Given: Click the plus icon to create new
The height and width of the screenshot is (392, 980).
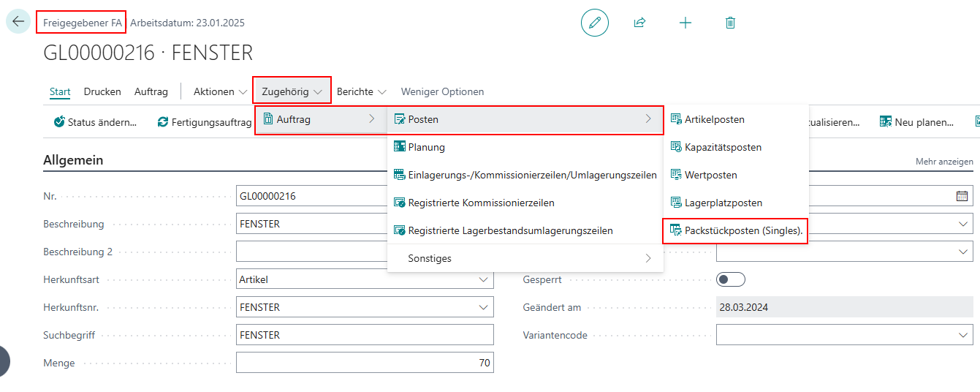Looking at the screenshot, I should [685, 23].
